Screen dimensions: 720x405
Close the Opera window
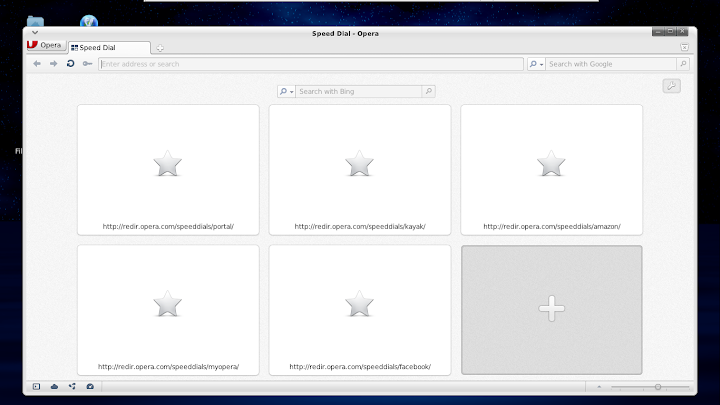pyautogui.click(x=682, y=31)
